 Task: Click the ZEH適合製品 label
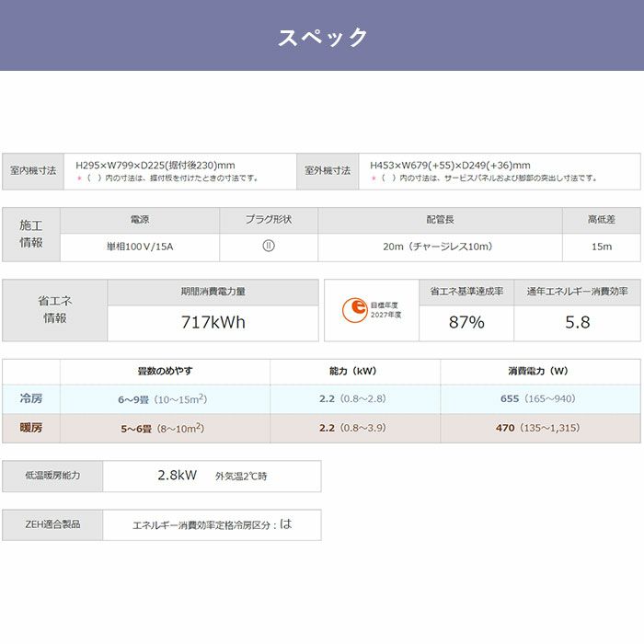(52, 524)
